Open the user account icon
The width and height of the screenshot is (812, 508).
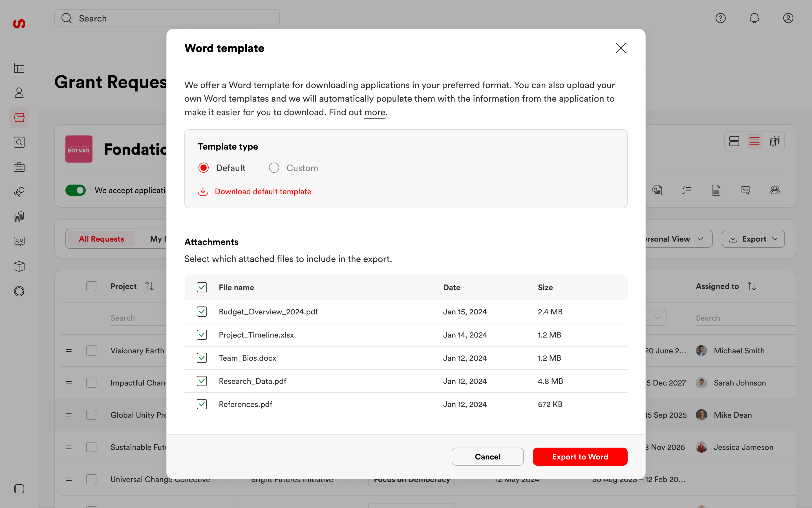pyautogui.click(x=788, y=18)
